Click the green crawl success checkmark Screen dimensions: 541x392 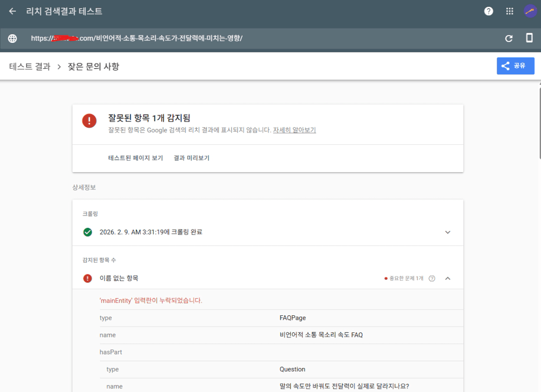click(x=88, y=232)
